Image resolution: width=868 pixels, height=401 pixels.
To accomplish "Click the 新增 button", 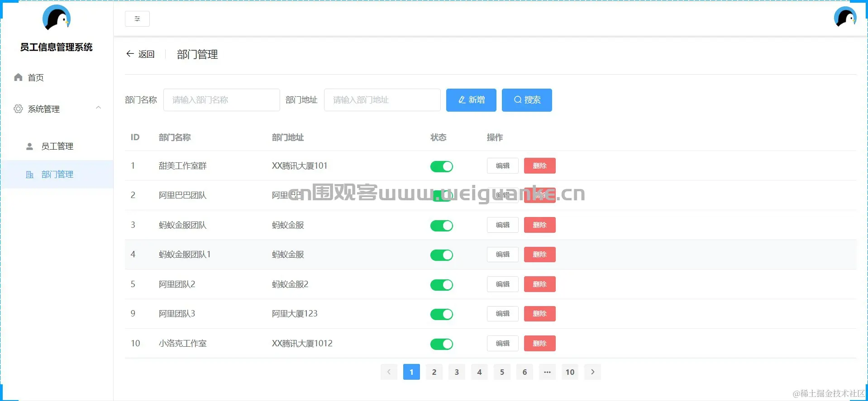I will click(471, 100).
